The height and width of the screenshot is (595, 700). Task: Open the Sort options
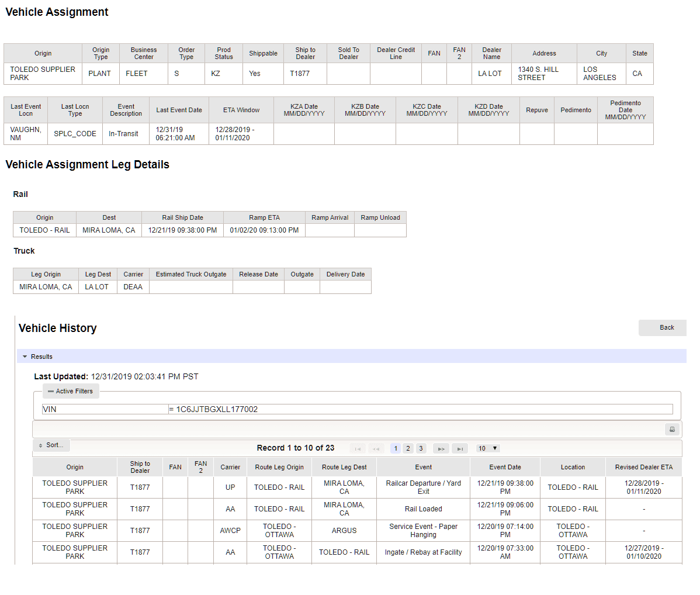tap(51, 445)
